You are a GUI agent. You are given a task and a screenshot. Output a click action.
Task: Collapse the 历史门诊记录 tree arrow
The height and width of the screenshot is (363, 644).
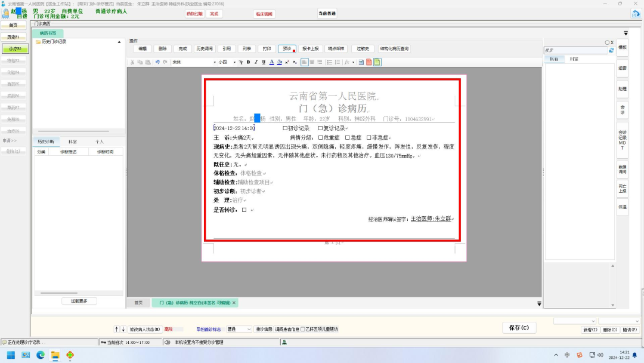tap(119, 42)
